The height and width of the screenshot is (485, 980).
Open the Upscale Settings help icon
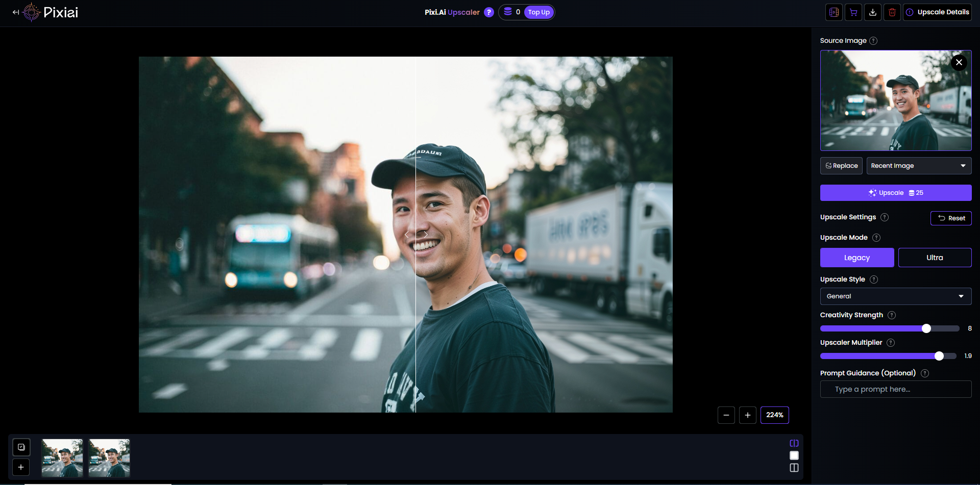coord(885,217)
